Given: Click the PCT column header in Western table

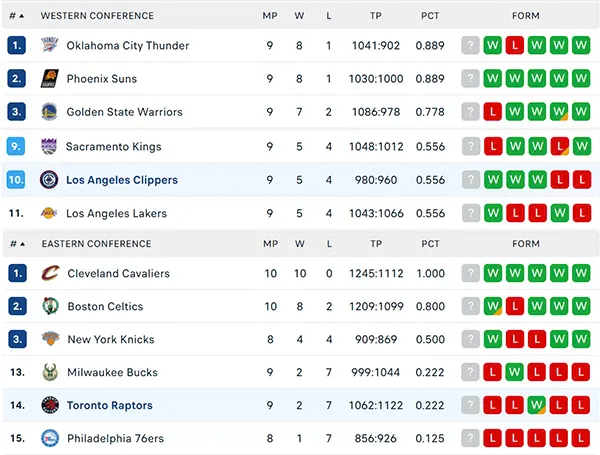Looking at the screenshot, I should [430, 16].
